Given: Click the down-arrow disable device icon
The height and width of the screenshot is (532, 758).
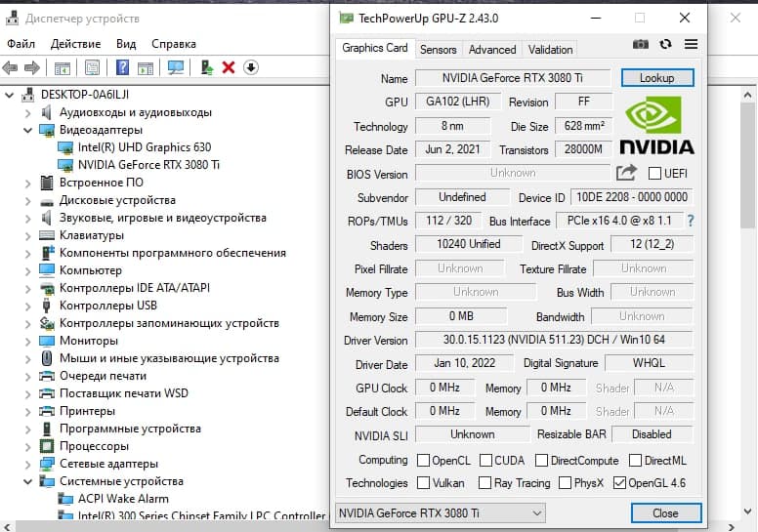Looking at the screenshot, I should coord(251,67).
